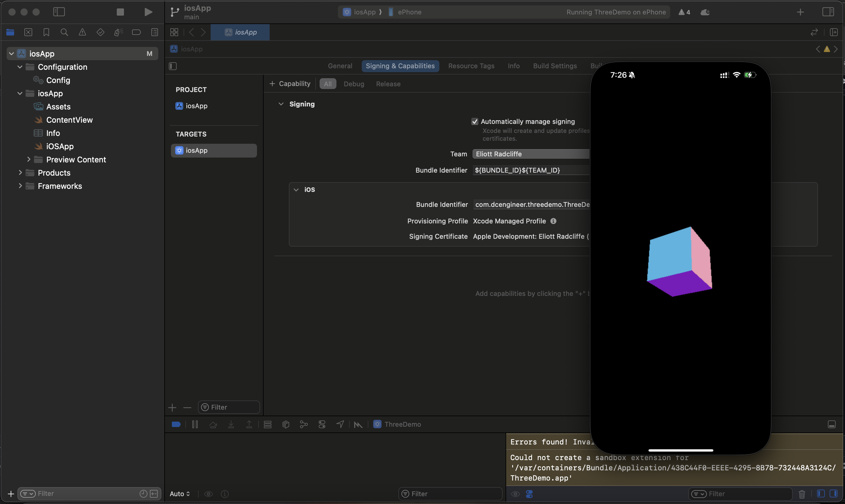Image resolution: width=845 pixels, height=504 pixels.
Task: Toggle breakpoints activation in the debug bar
Action: coord(176,424)
